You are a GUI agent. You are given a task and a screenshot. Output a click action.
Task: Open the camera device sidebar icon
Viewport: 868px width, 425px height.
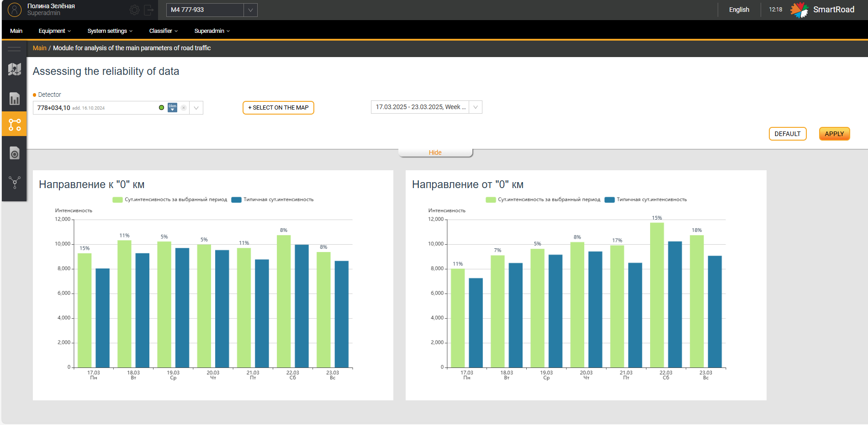14,153
